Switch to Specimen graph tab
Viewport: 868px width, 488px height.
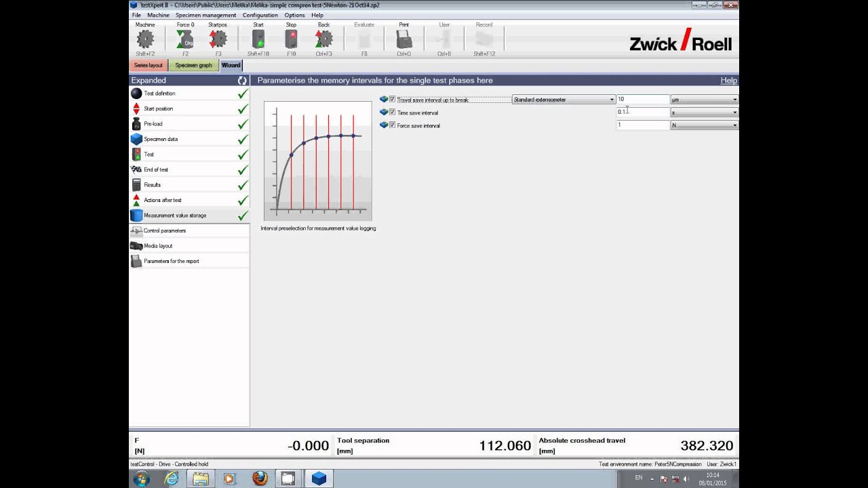pyautogui.click(x=193, y=65)
